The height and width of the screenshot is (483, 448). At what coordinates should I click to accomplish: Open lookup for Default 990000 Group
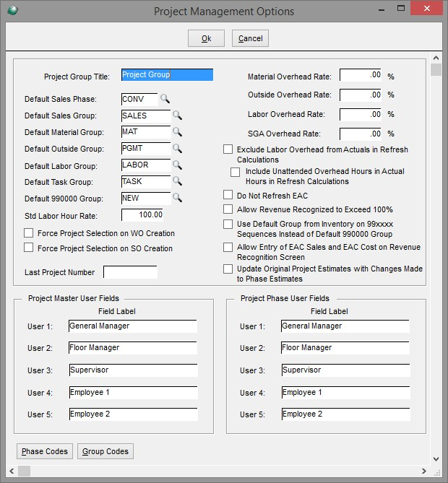pos(177,197)
